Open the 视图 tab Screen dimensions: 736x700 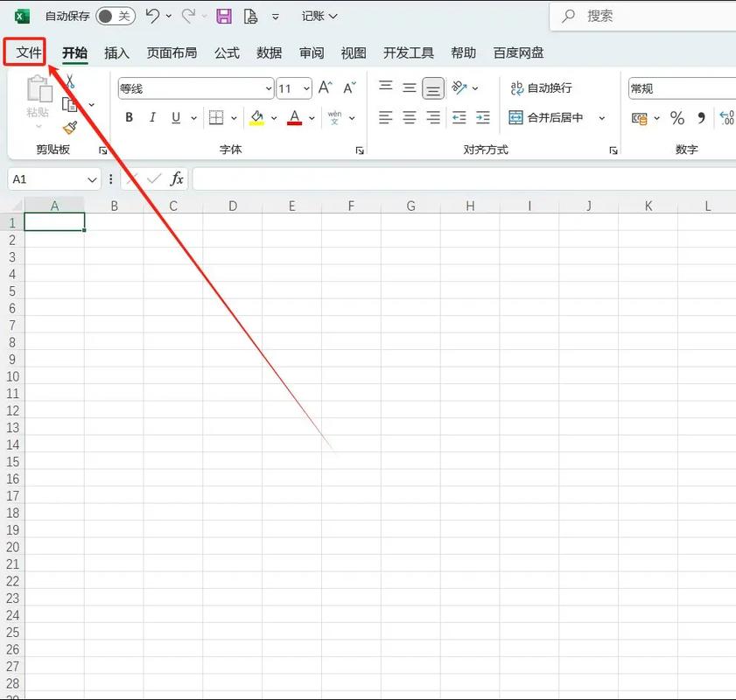click(x=354, y=52)
